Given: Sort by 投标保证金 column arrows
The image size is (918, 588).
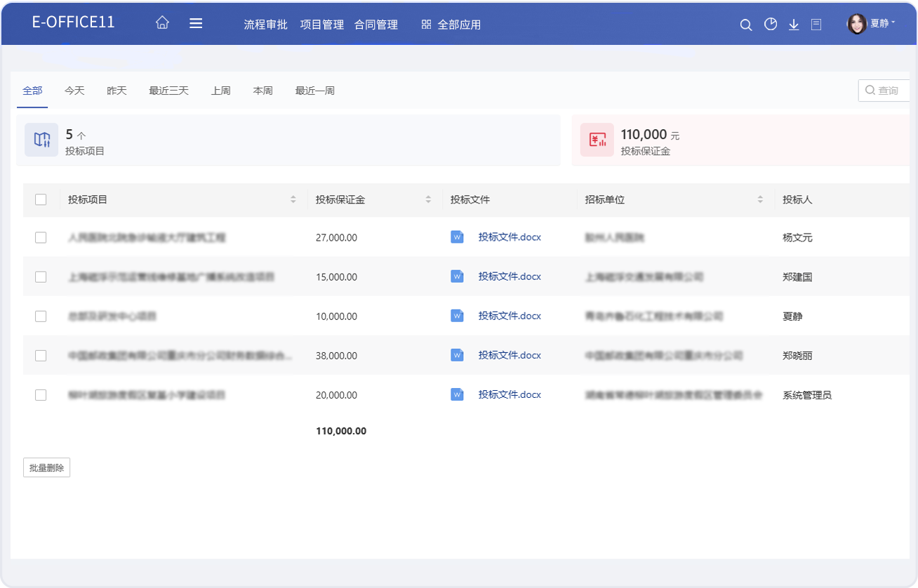Looking at the screenshot, I should tap(428, 200).
